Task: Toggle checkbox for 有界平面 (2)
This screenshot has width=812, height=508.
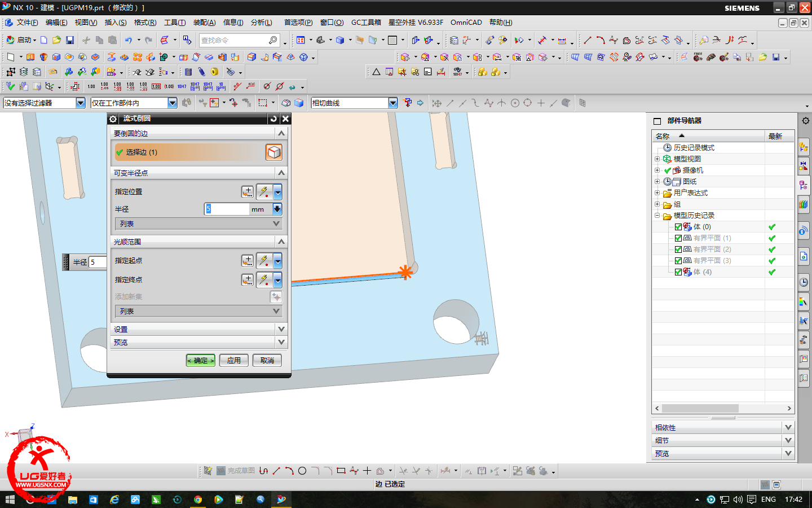Action: pyautogui.click(x=678, y=249)
